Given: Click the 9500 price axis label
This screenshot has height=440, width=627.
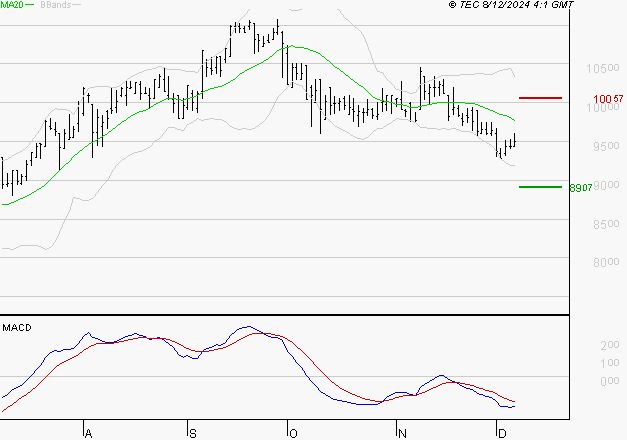Looking at the screenshot, I should [606, 146].
